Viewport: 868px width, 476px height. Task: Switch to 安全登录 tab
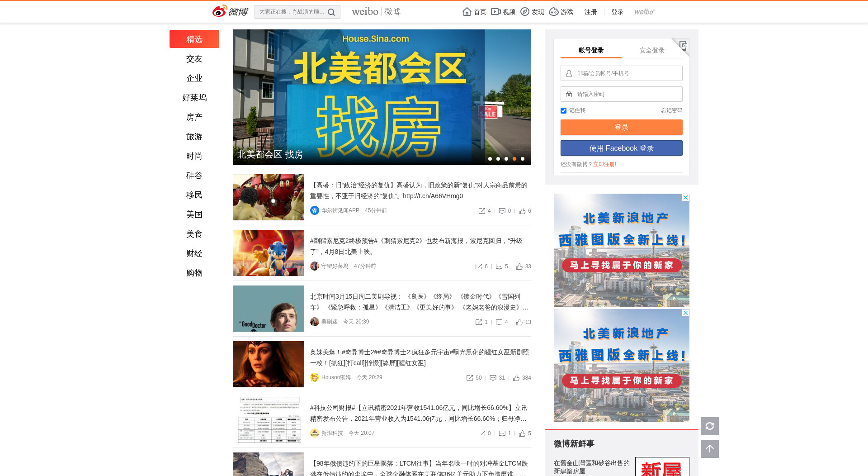tap(652, 50)
